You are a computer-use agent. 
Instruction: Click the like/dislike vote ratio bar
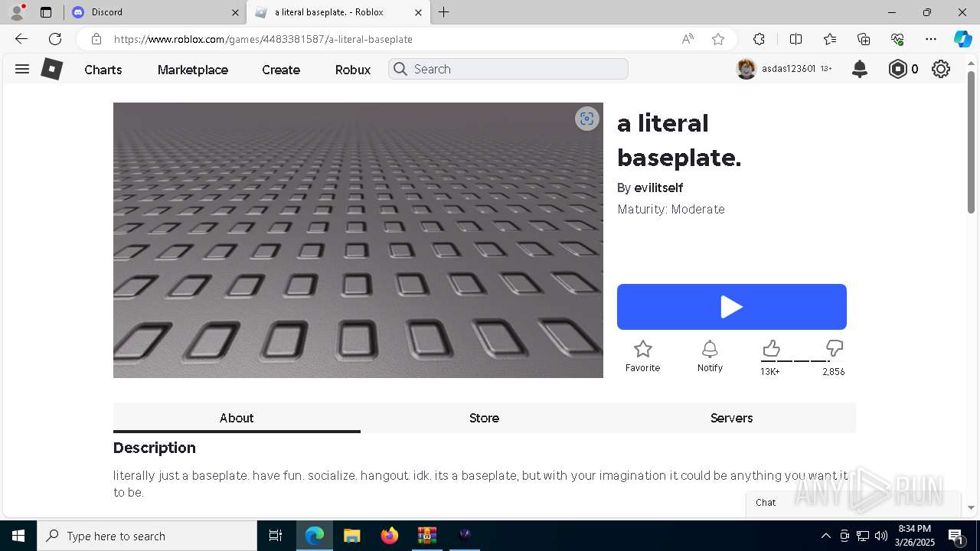803,361
